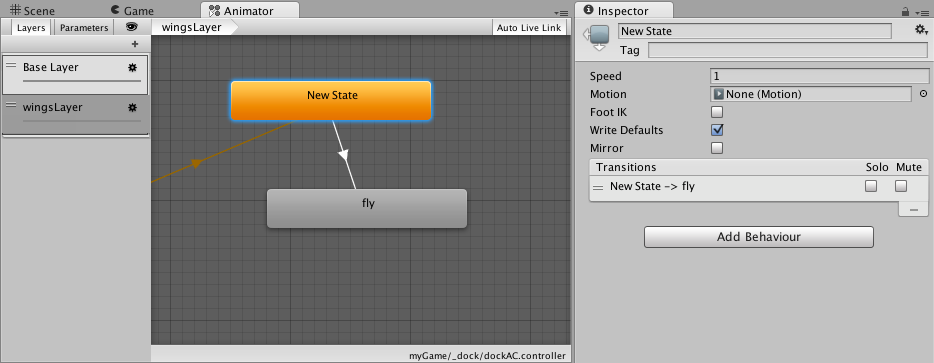The width and height of the screenshot is (934, 363).
Task: Select the New State node
Action: click(331, 101)
